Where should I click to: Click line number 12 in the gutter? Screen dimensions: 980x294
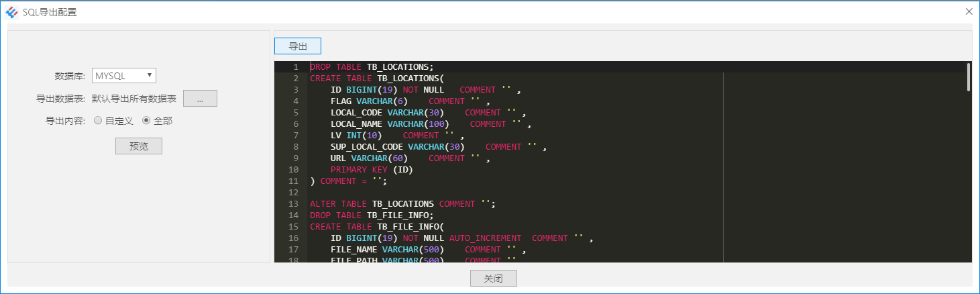pyautogui.click(x=293, y=193)
